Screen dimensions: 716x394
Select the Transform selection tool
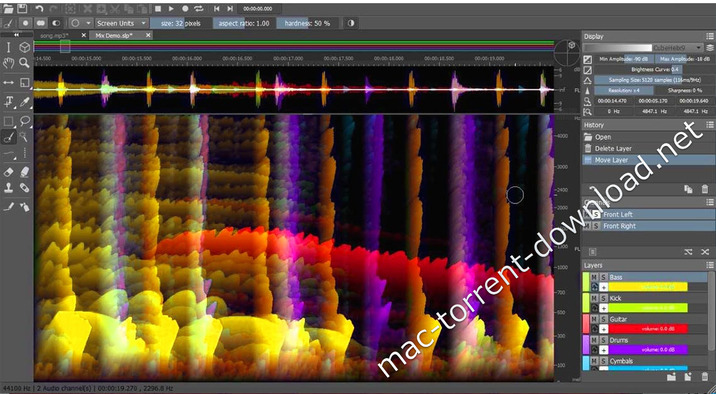pyautogui.click(x=24, y=83)
